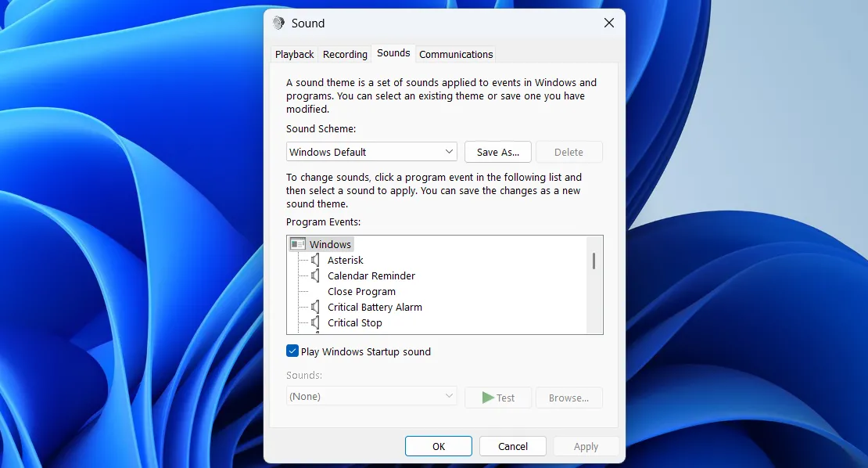Screen dimensions: 868x468
Task: Click the speaker icon beside Asterisk
Action: 314,260
